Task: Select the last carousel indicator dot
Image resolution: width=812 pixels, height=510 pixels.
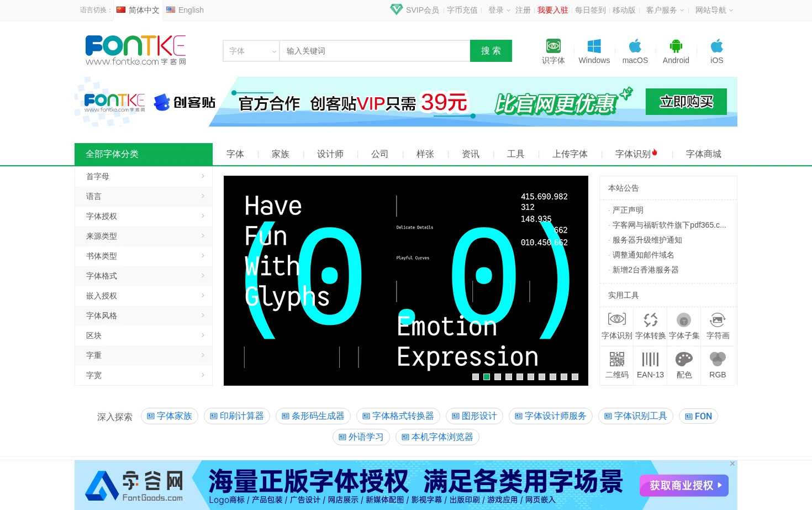Action: point(575,377)
